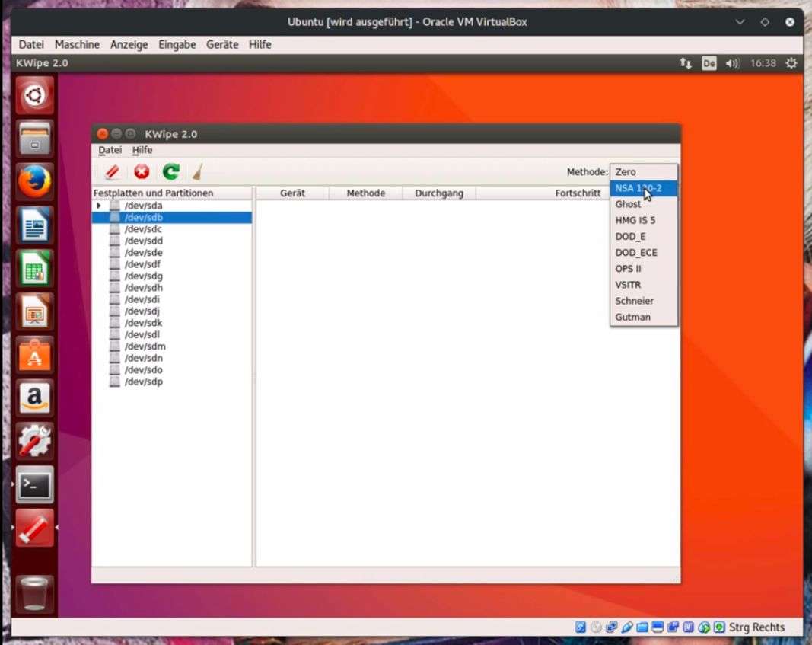The width and height of the screenshot is (812, 645).
Task: Open the Amazon launcher icon
Action: 35,398
